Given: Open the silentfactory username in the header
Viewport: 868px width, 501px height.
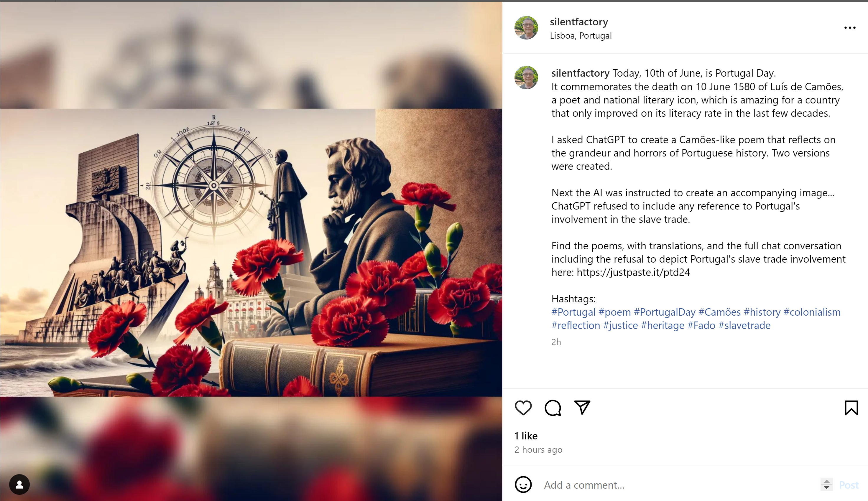Looking at the screenshot, I should click(579, 22).
